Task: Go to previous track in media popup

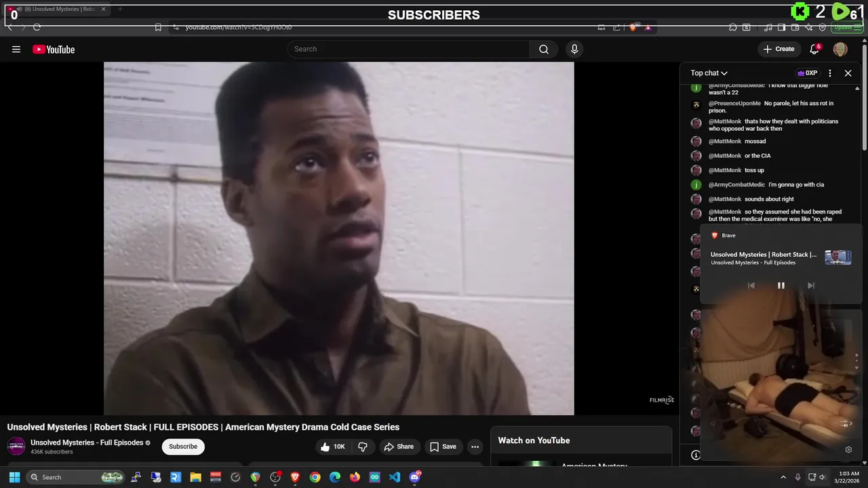Action: point(751,285)
